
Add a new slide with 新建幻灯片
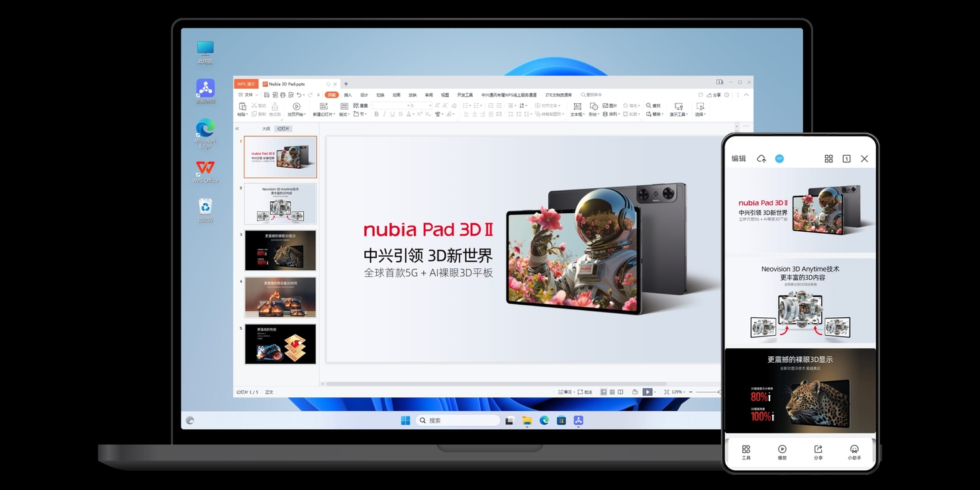(324, 109)
